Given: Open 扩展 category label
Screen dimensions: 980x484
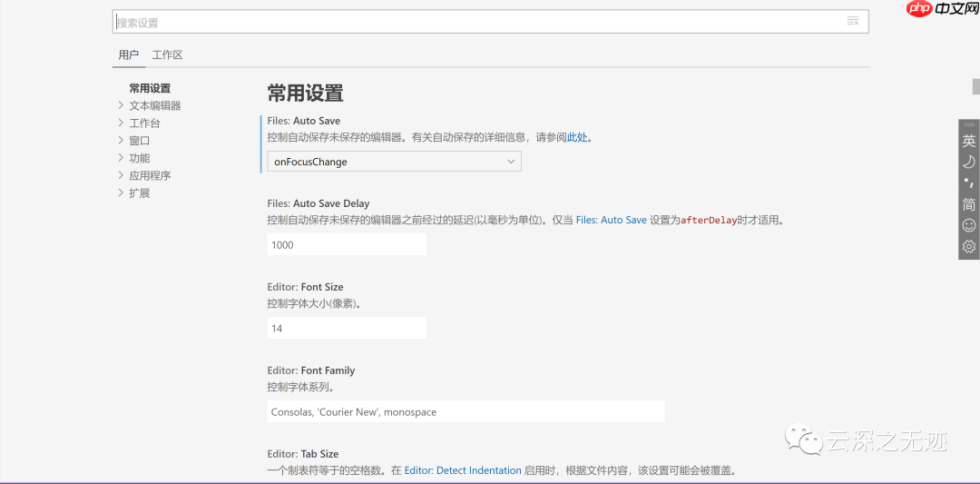Looking at the screenshot, I should coord(140,193).
